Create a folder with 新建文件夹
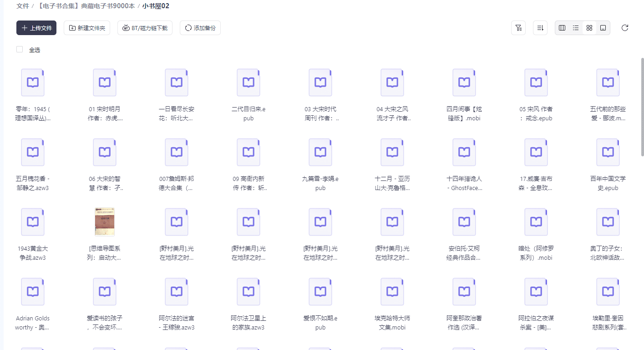Screen dimensions: 644x350 [87, 28]
